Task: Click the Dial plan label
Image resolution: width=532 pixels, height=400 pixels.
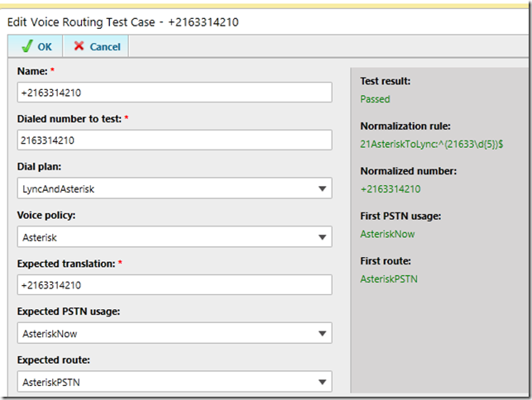Action: tap(38, 167)
